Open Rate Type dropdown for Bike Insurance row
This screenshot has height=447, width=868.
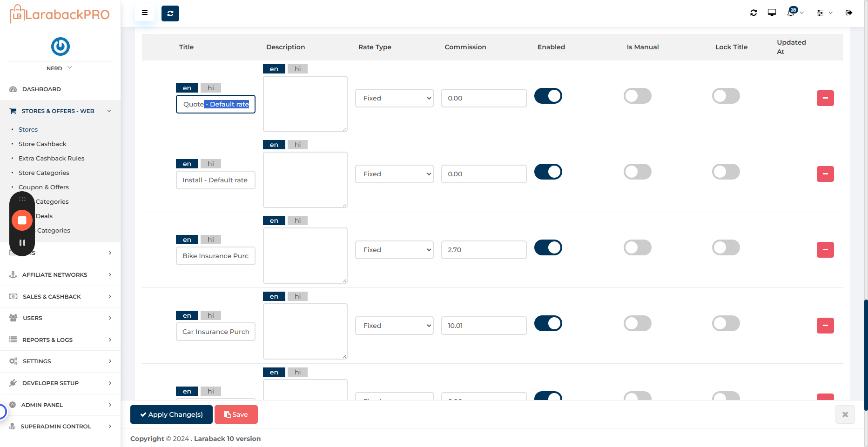(x=394, y=250)
